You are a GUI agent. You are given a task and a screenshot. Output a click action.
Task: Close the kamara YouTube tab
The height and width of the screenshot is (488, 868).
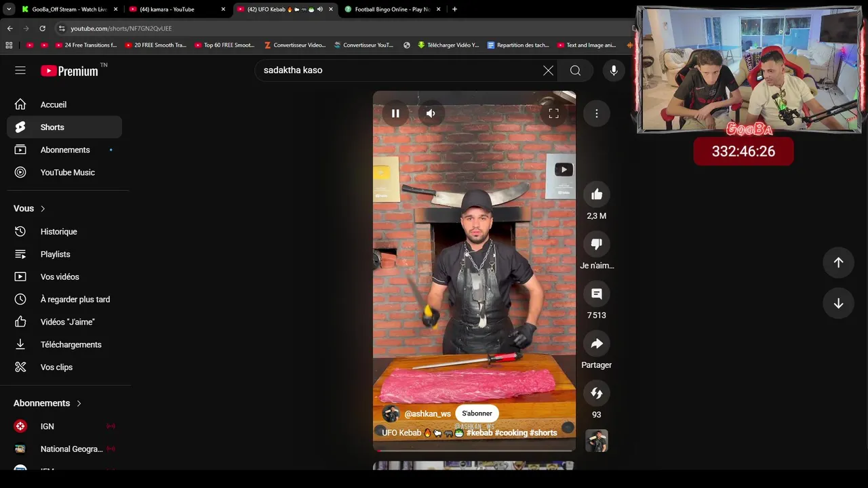[223, 9]
